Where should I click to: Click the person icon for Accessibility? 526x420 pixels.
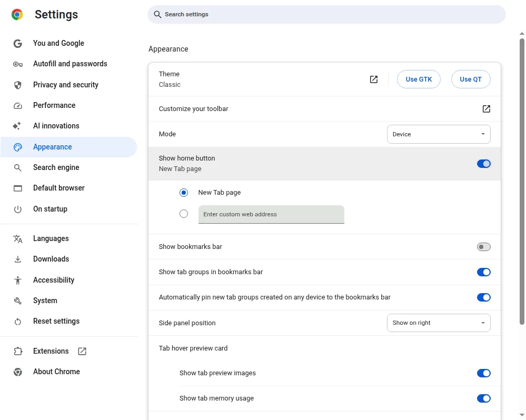click(18, 280)
